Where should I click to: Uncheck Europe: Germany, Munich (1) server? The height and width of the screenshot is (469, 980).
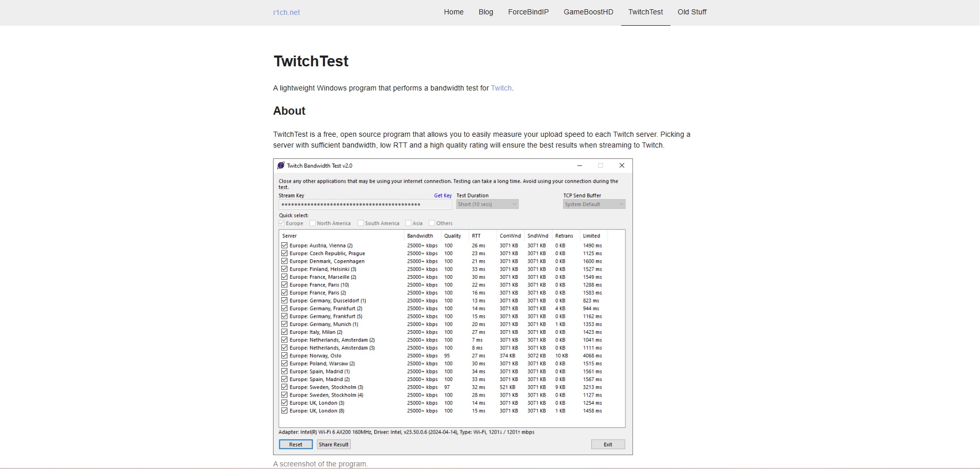tap(284, 324)
